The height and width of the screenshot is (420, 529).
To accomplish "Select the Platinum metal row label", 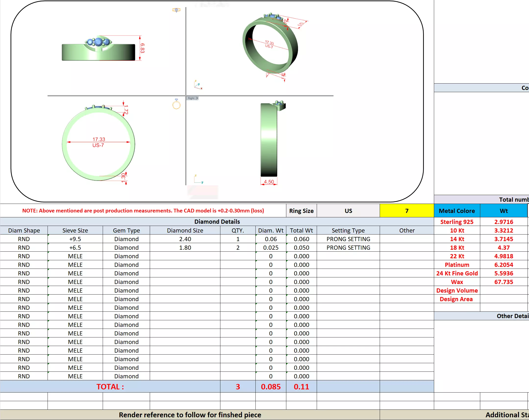I will pyautogui.click(x=457, y=265).
